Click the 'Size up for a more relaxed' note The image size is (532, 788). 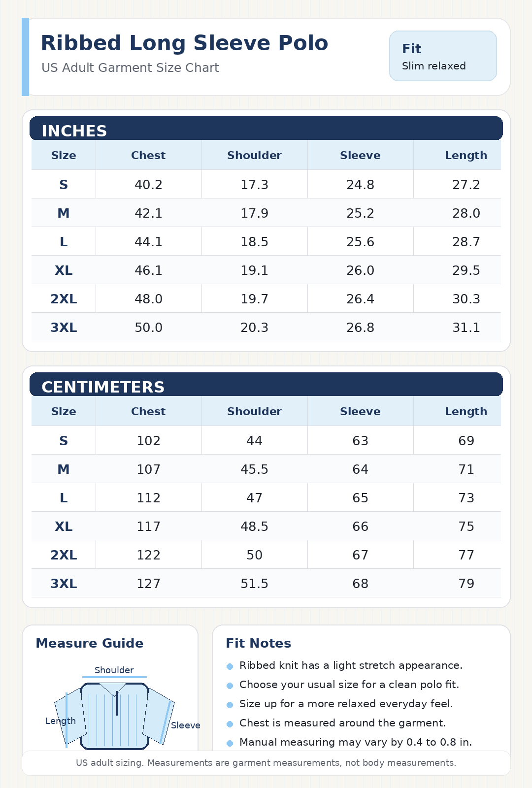point(346,704)
